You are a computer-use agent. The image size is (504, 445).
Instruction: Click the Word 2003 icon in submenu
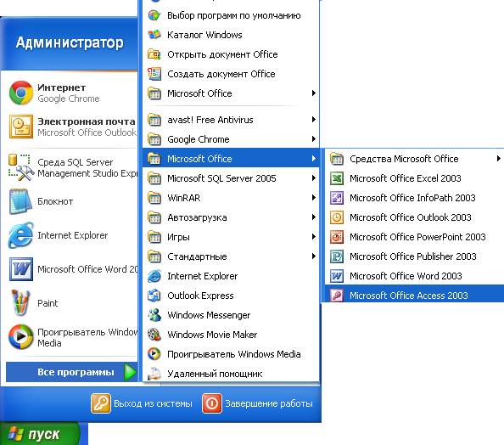tap(337, 276)
